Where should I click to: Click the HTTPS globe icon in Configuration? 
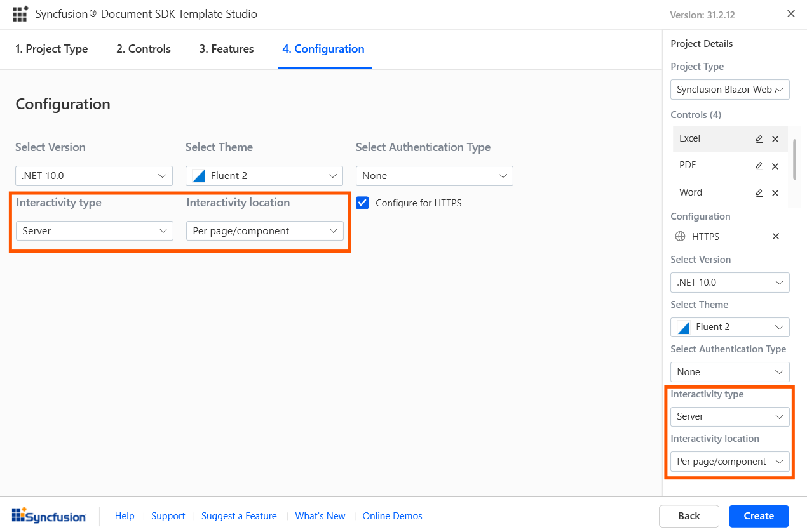click(680, 236)
